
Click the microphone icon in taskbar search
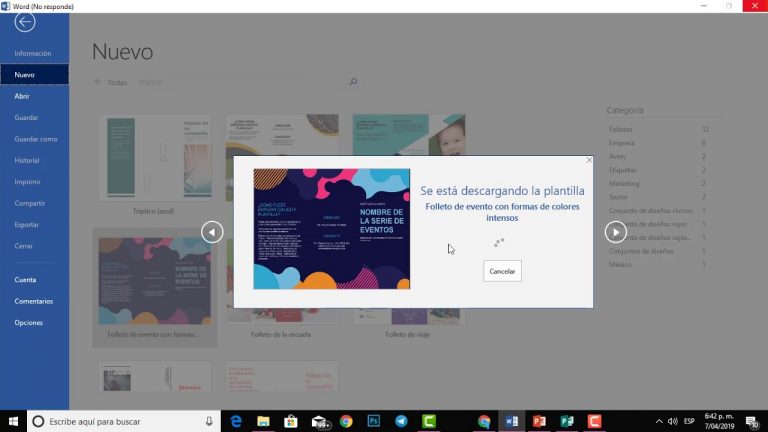point(209,421)
